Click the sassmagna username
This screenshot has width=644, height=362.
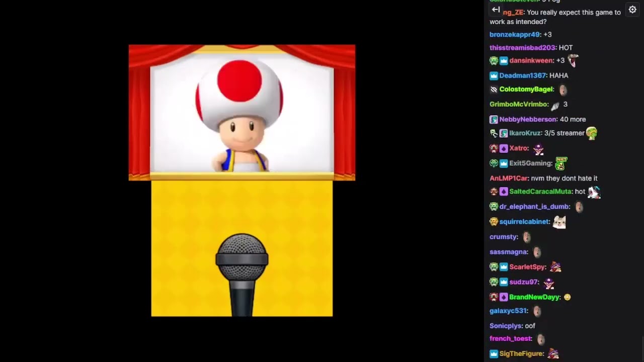(x=508, y=252)
